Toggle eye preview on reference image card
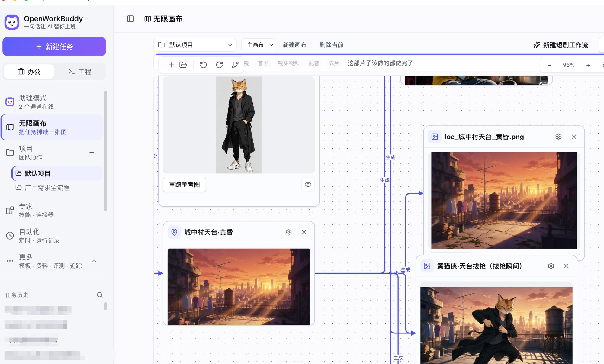The height and width of the screenshot is (364, 604). (x=308, y=184)
